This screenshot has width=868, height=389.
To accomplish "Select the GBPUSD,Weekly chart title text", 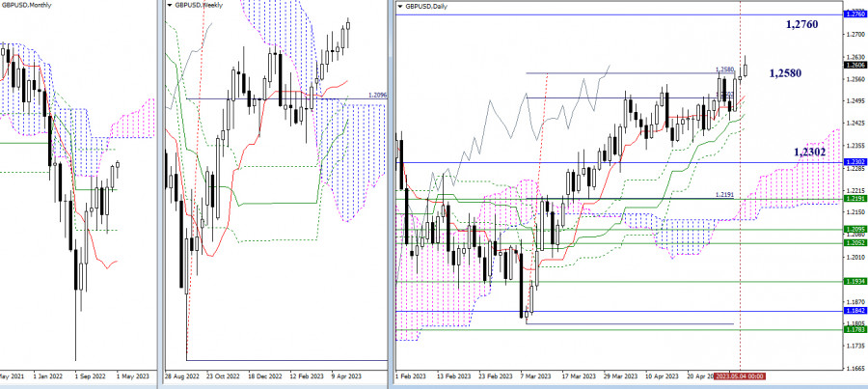I will pyautogui.click(x=197, y=5).
